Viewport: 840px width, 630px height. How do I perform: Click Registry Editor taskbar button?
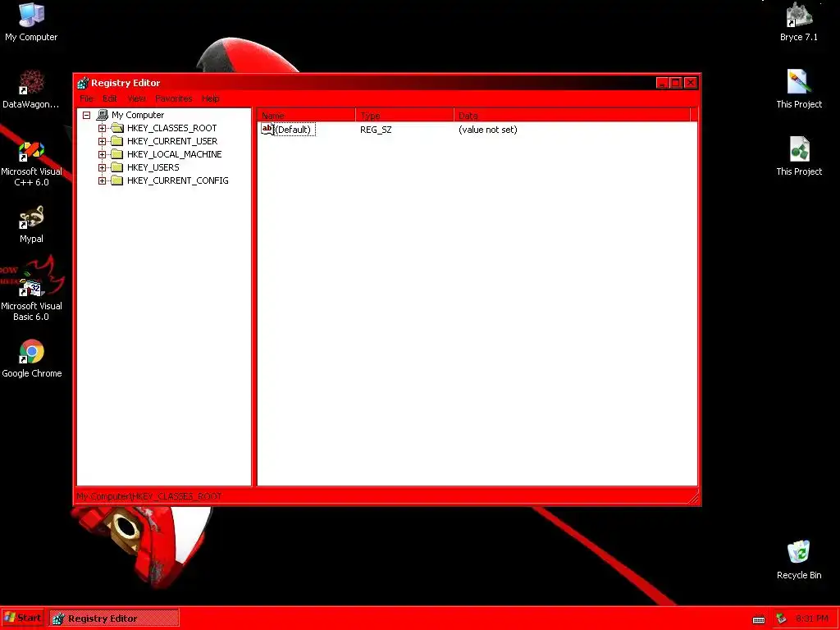[114, 619]
